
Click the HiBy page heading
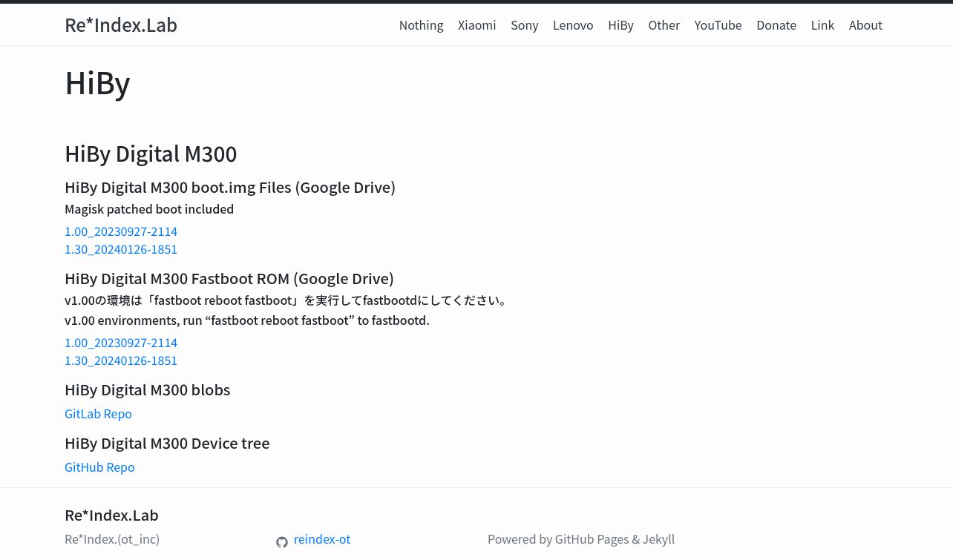click(97, 82)
